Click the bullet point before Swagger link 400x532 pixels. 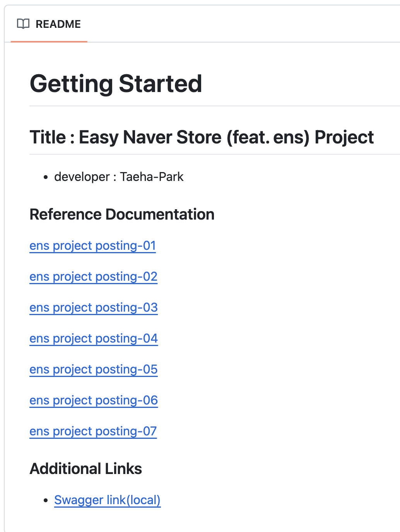pyautogui.click(x=46, y=501)
